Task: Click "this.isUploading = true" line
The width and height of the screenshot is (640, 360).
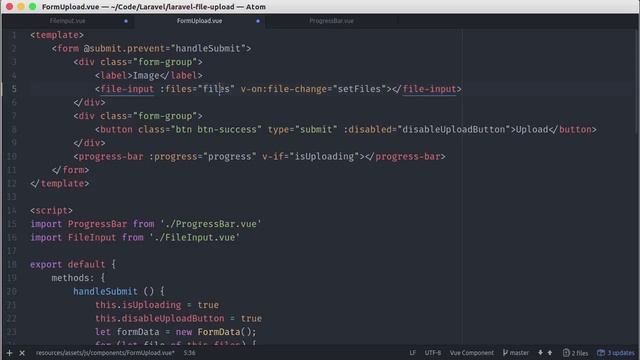Action: coord(157,305)
